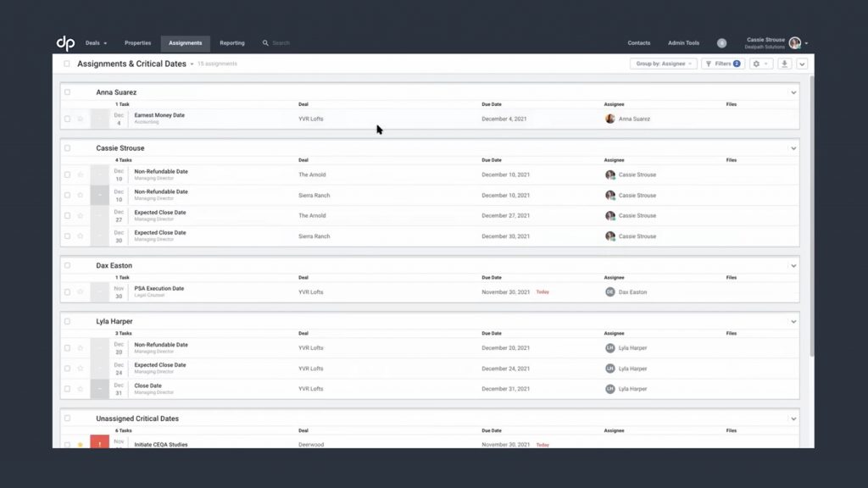Open the Group by: Assignee dropdown
The height and width of the screenshot is (488, 868).
click(663, 64)
